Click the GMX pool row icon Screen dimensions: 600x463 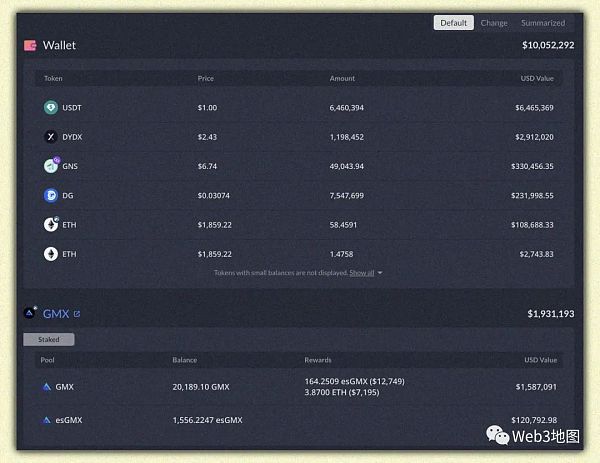[x=47, y=387]
